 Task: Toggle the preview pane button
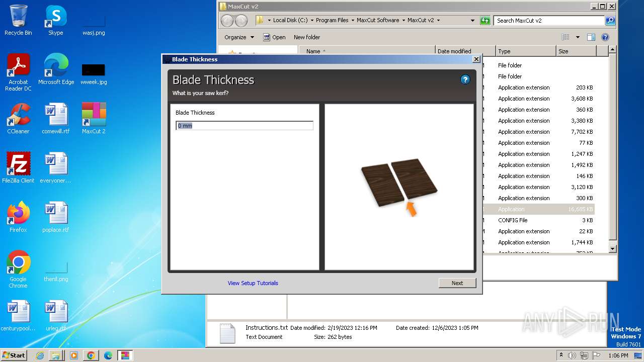(591, 37)
